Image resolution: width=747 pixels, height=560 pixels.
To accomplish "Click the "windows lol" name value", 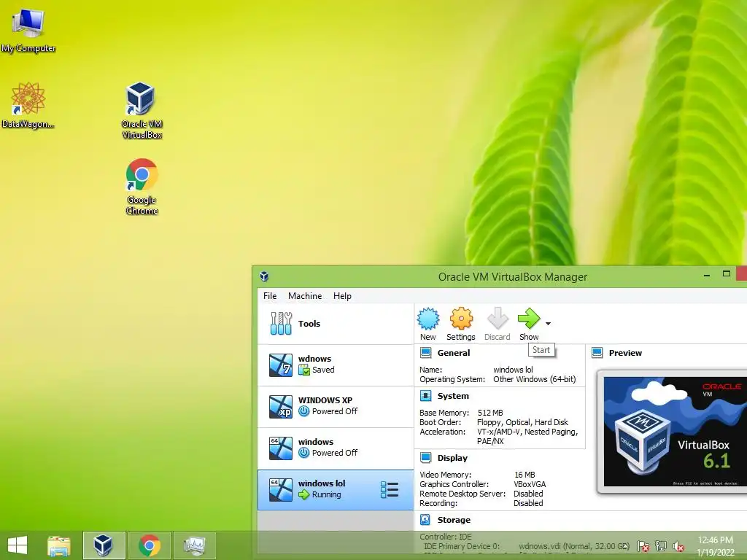I will [x=513, y=370].
